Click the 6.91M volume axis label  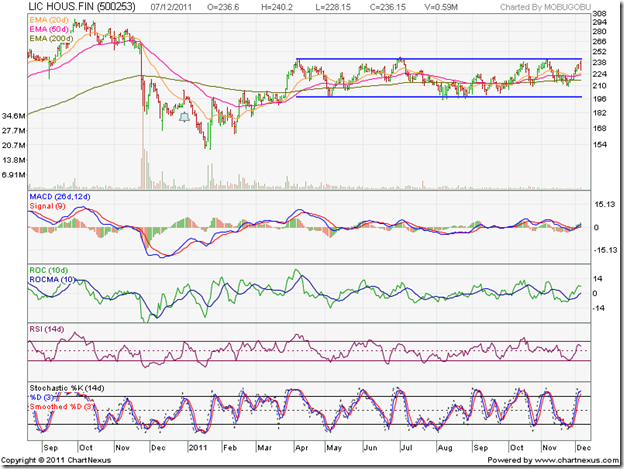pyautogui.click(x=14, y=175)
